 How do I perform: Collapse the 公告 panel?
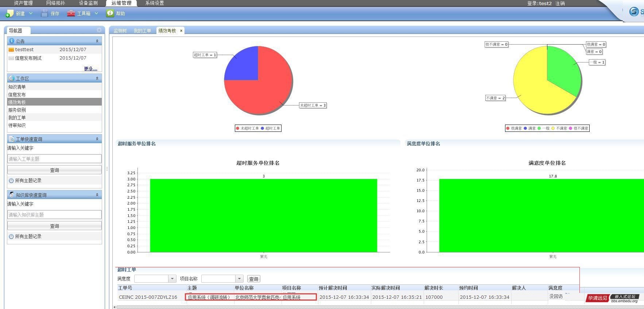click(x=97, y=41)
